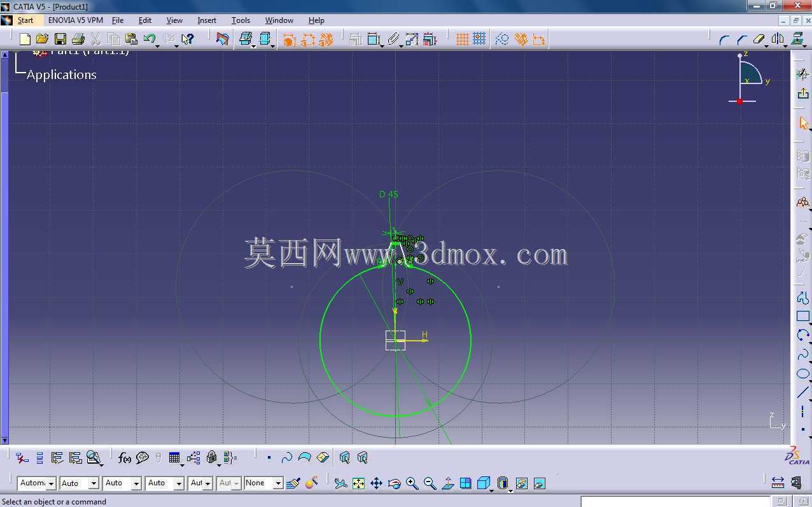The width and height of the screenshot is (812, 507).
Task: Toggle Construction/Standard Element icon
Action: click(x=502, y=39)
